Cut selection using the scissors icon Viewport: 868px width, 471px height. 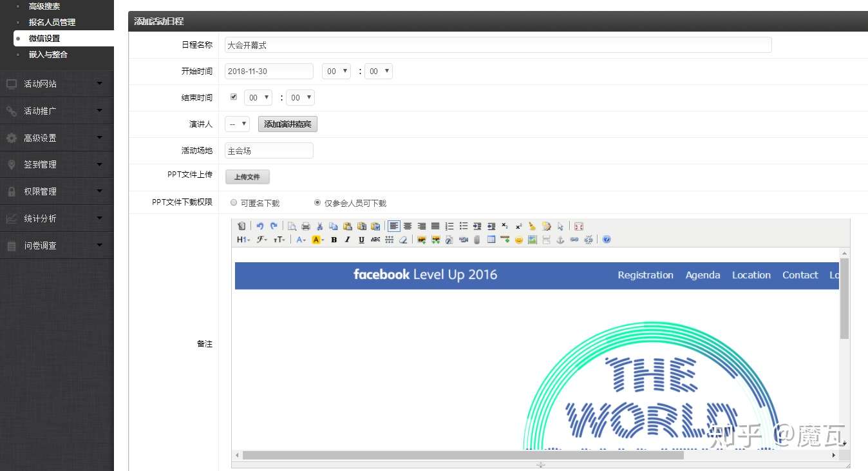319,226
